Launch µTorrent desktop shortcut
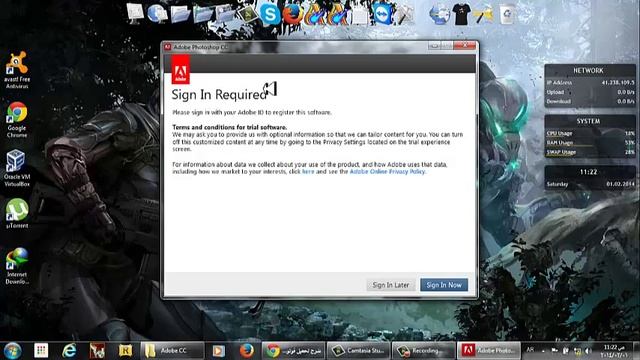 point(17,213)
